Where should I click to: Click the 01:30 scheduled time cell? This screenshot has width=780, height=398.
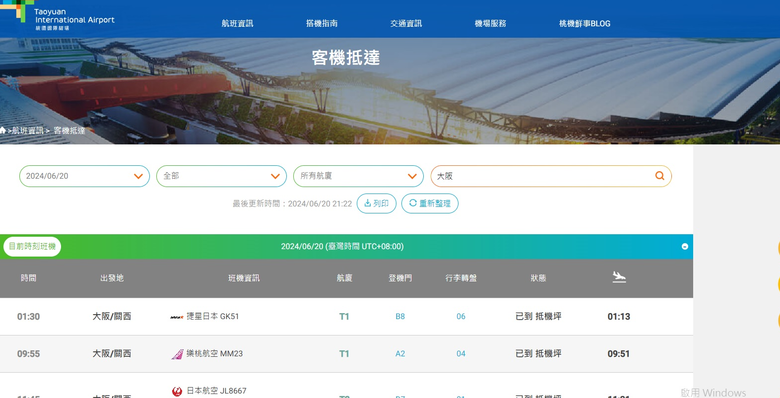point(28,316)
